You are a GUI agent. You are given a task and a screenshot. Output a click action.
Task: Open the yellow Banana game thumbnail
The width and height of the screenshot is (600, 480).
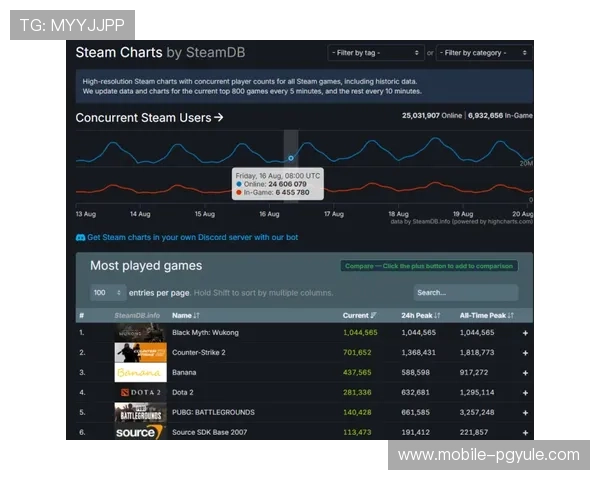click(140, 372)
